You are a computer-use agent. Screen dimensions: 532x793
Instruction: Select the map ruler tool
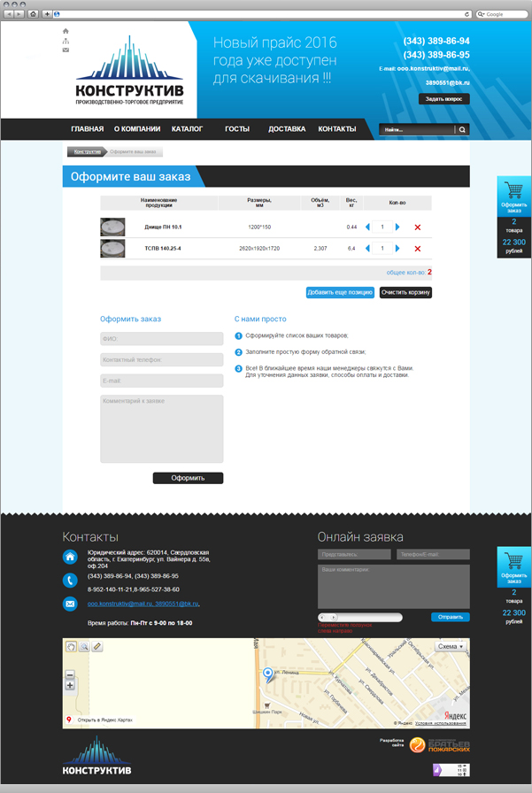pyautogui.click(x=97, y=646)
